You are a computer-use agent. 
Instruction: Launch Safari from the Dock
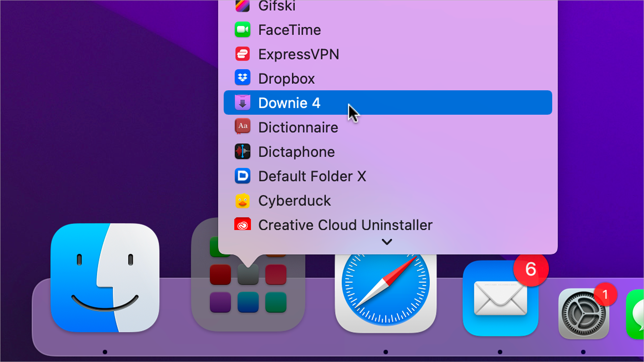[386, 293]
